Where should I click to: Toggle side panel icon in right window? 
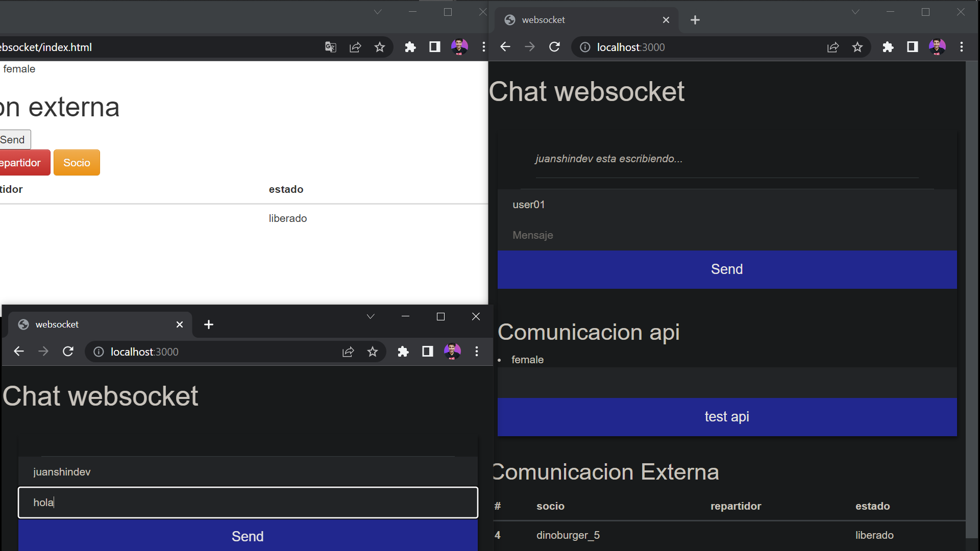coord(913,47)
